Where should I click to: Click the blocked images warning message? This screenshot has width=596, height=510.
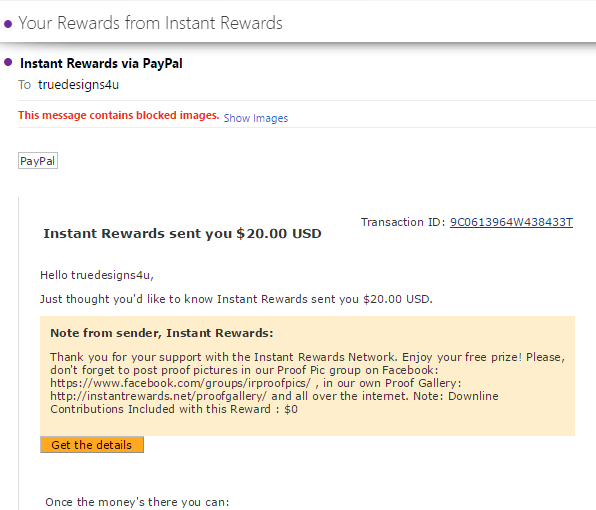pyautogui.click(x=119, y=115)
